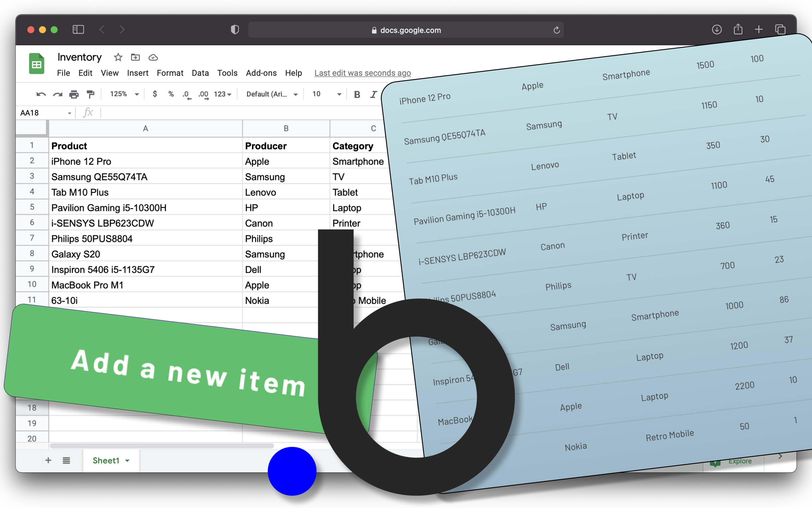Open the Insert menu
The height and width of the screenshot is (508, 812).
(x=138, y=73)
